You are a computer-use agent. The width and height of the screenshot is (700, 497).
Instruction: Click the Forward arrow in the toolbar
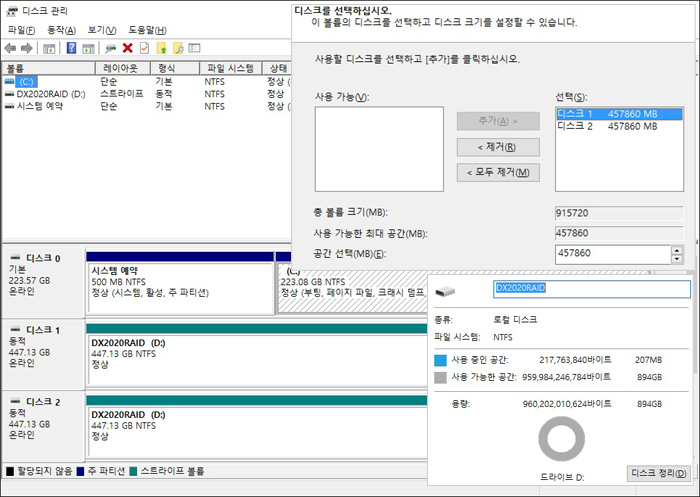coord(27,48)
